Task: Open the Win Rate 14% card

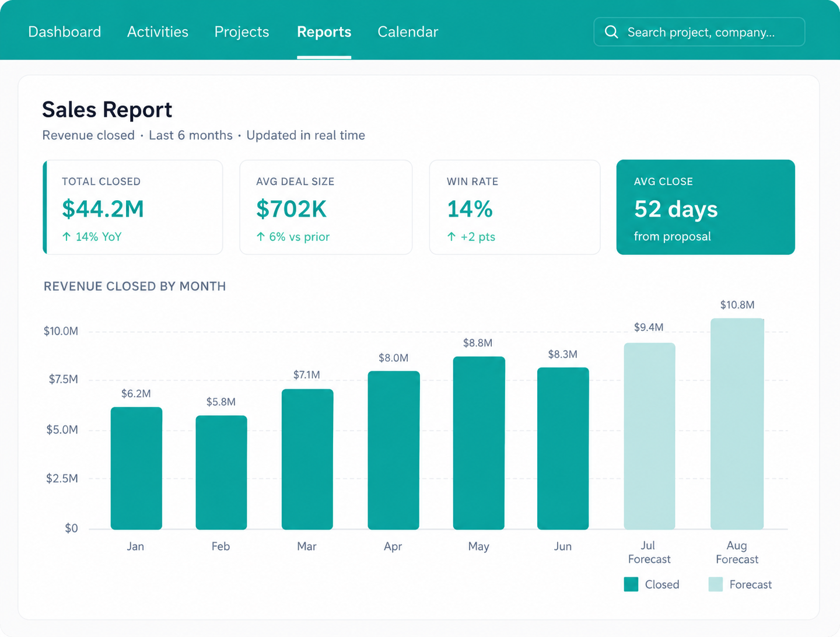Action: point(514,207)
